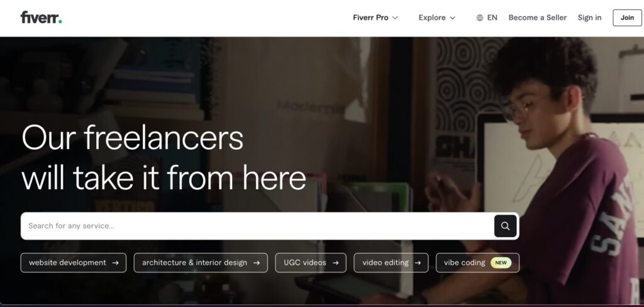Focus the Search for any service field
Image resolution: width=644 pixels, height=307 pixels.
tap(257, 226)
